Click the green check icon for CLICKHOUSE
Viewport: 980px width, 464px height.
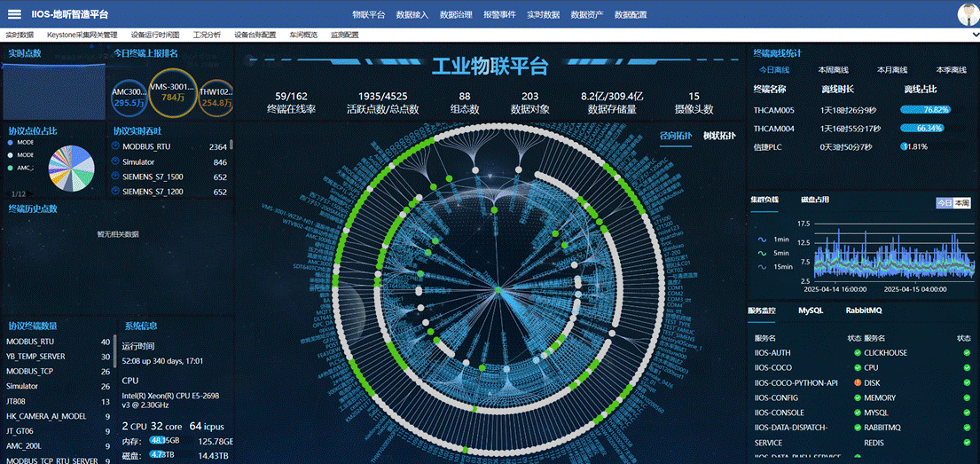click(x=967, y=353)
